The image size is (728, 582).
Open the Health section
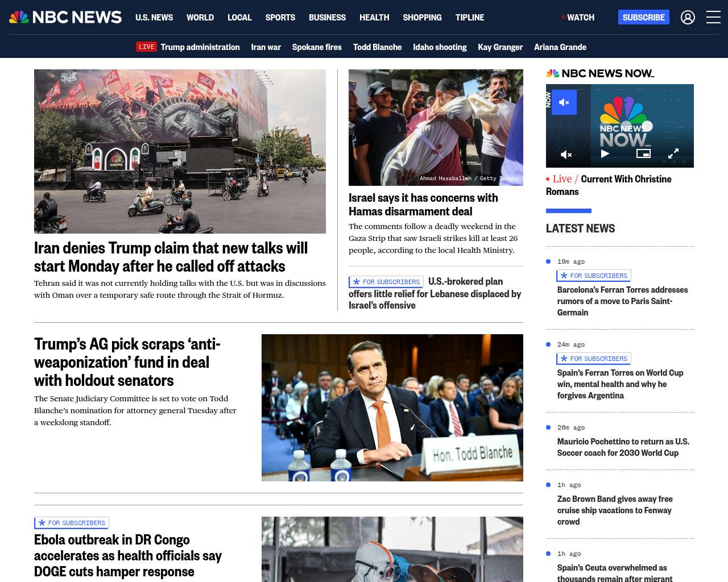[374, 18]
